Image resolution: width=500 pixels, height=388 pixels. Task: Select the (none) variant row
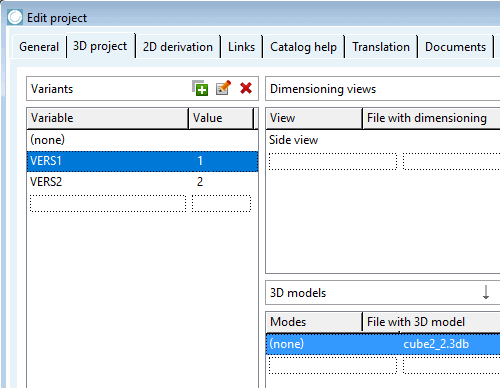point(142,140)
